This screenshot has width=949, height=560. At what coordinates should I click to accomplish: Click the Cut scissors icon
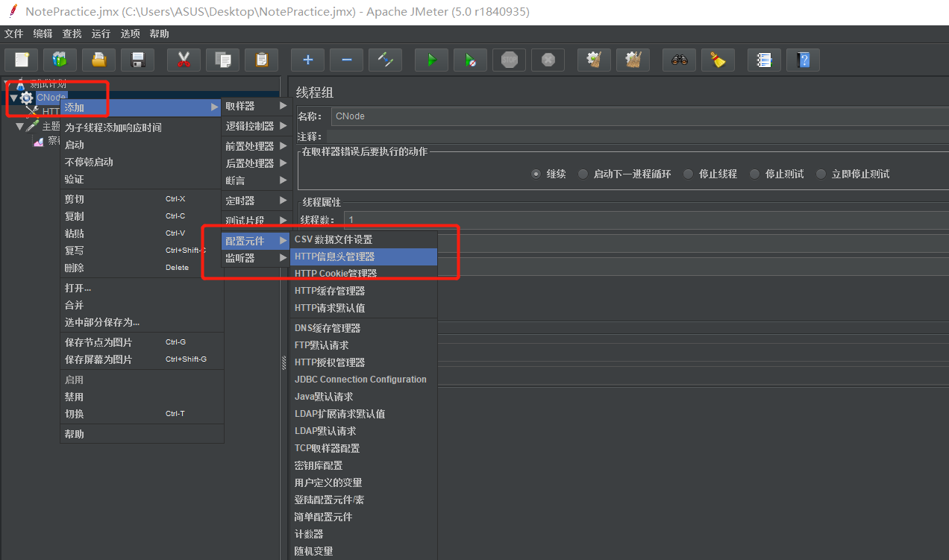tap(184, 60)
